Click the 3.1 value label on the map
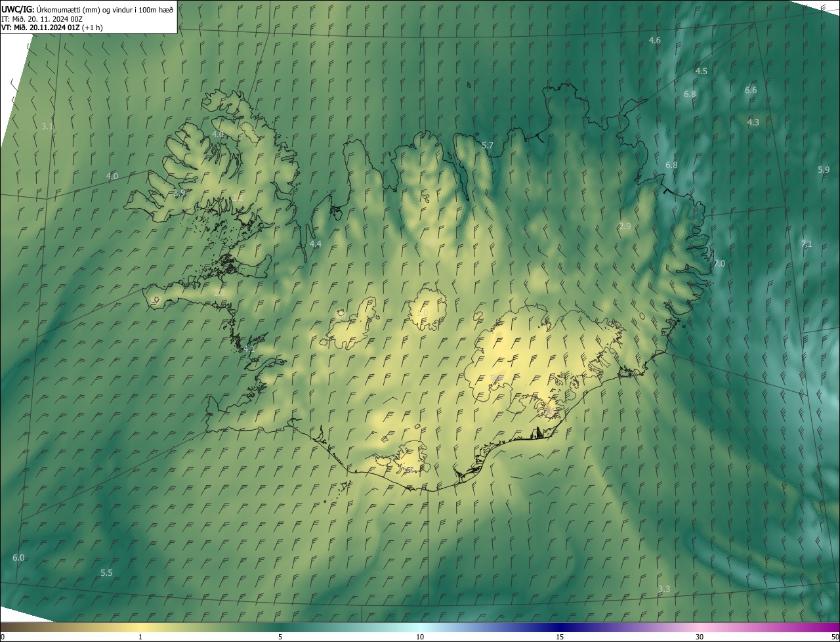This screenshot has height=642, width=840. pos(47,126)
